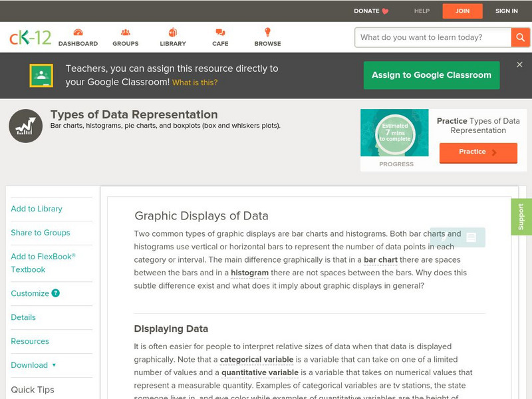
Task: Click the 'Types of Data Representation' title
Action: click(x=134, y=114)
